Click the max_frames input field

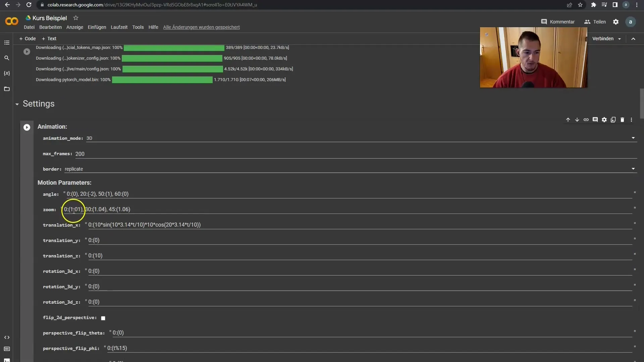pos(356,154)
